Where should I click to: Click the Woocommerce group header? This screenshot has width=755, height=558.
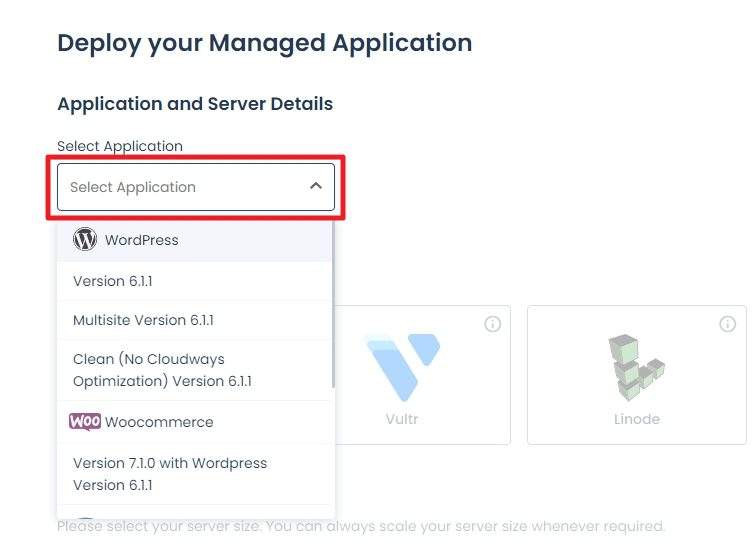click(x=195, y=422)
